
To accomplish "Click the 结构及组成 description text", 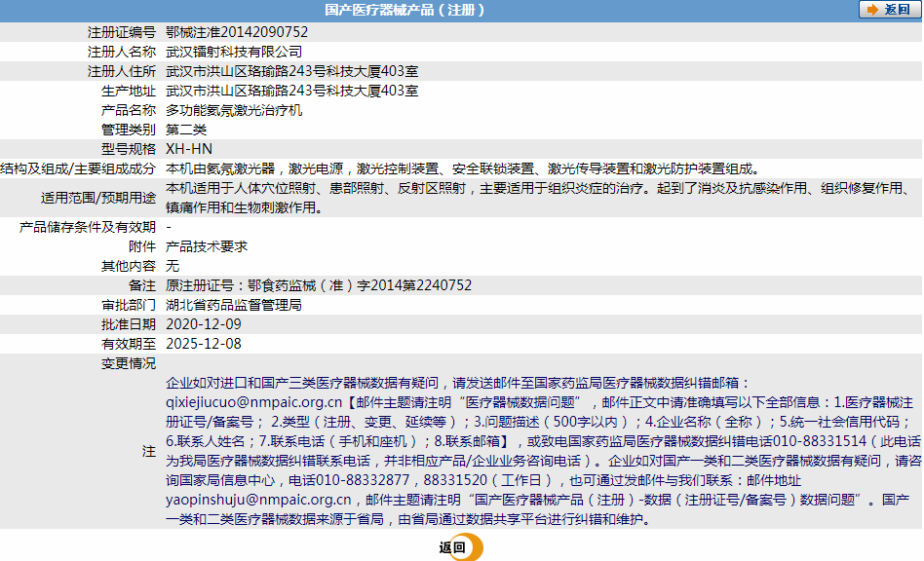I will pyautogui.click(x=463, y=168).
